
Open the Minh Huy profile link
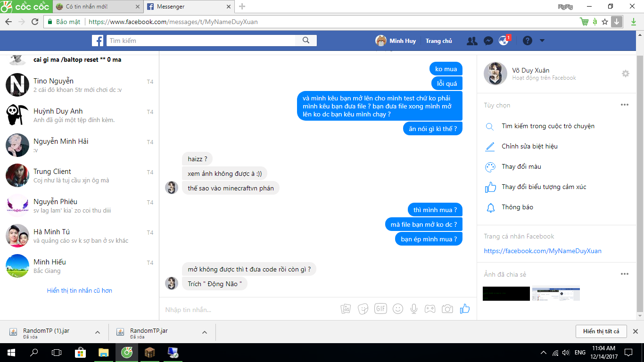(x=396, y=41)
